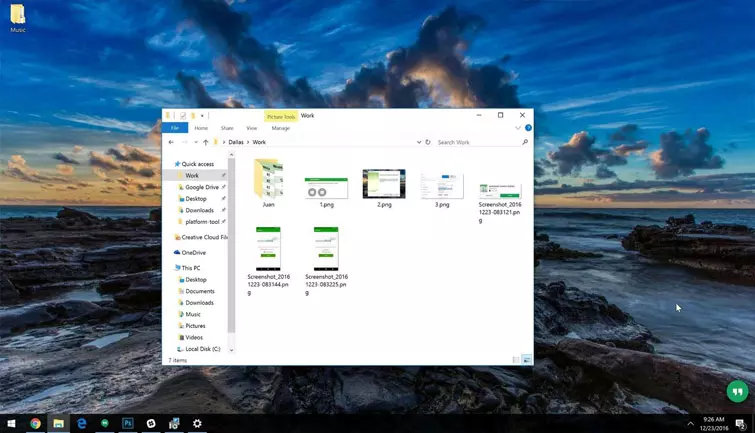Click Dallas in the address breadcrumb
Screen dimensions: 755x433
point(236,142)
